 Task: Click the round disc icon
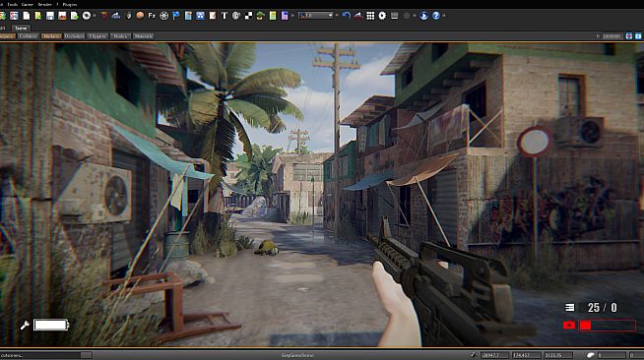pyautogui.click(x=87, y=16)
